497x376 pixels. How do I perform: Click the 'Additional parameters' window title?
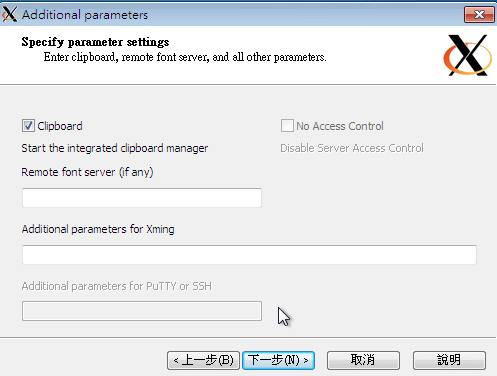(85, 15)
